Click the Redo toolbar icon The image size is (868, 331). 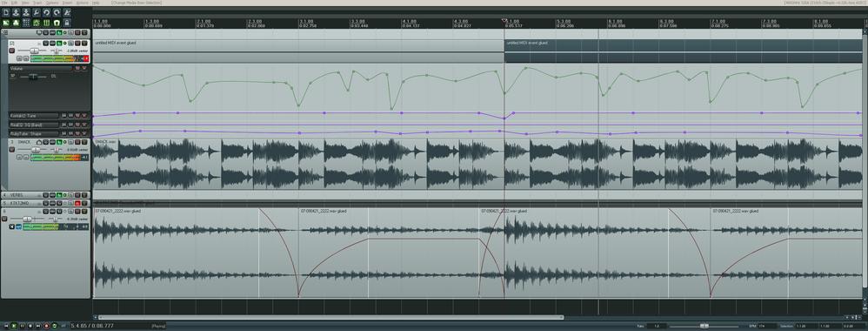pos(57,12)
